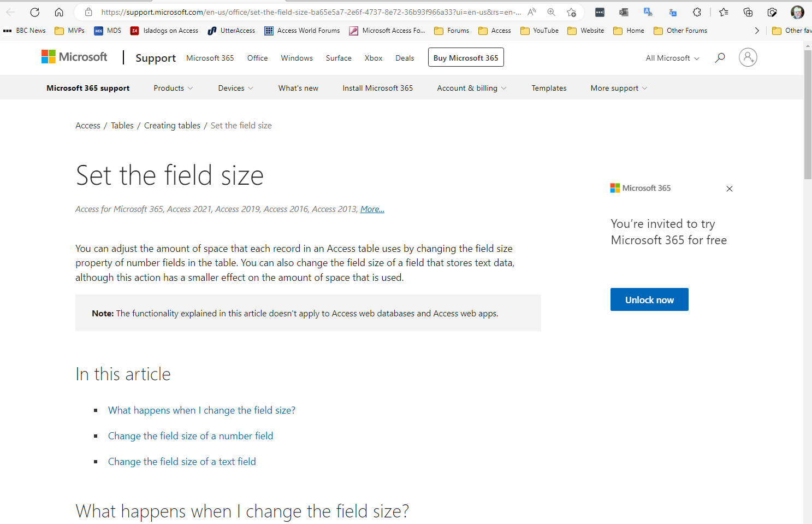Screen dimensions: 812x524
Task: Open Windows in top navigation
Action: pos(297,58)
